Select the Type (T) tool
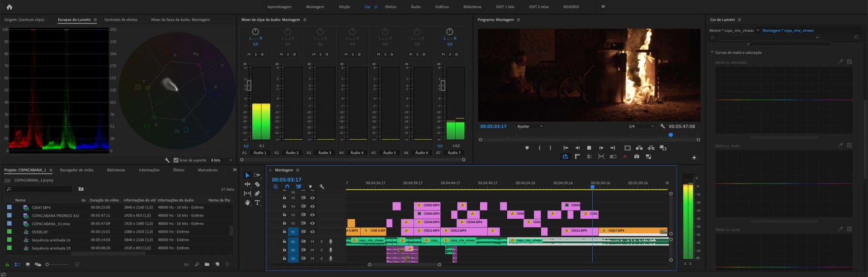 pyautogui.click(x=257, y=203)
